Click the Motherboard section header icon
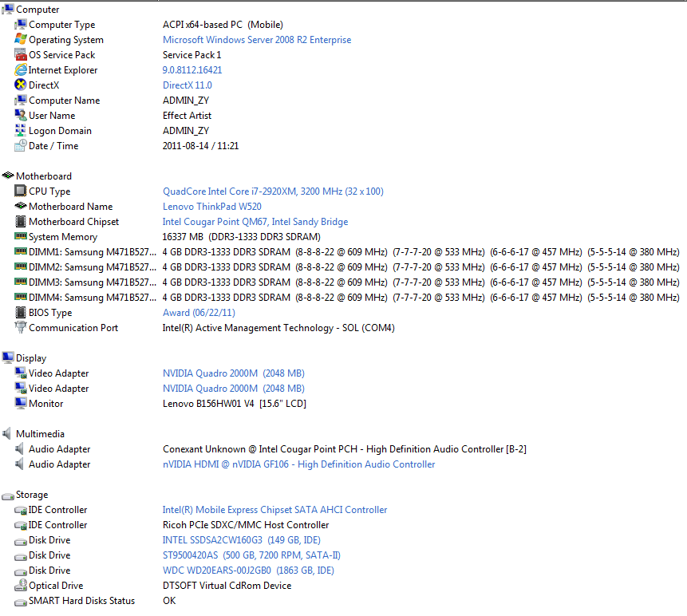The image size is (687, 616). (x=8, y=176)
